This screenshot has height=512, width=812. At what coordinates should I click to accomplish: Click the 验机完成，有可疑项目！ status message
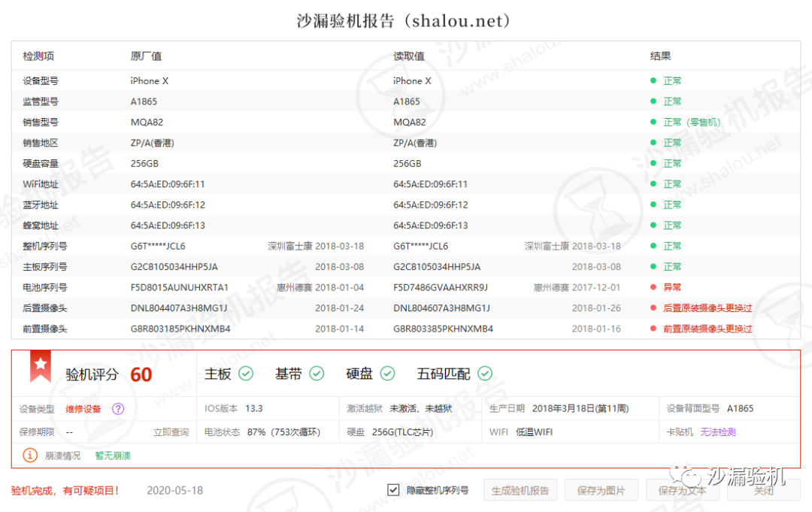click(65, 490)
